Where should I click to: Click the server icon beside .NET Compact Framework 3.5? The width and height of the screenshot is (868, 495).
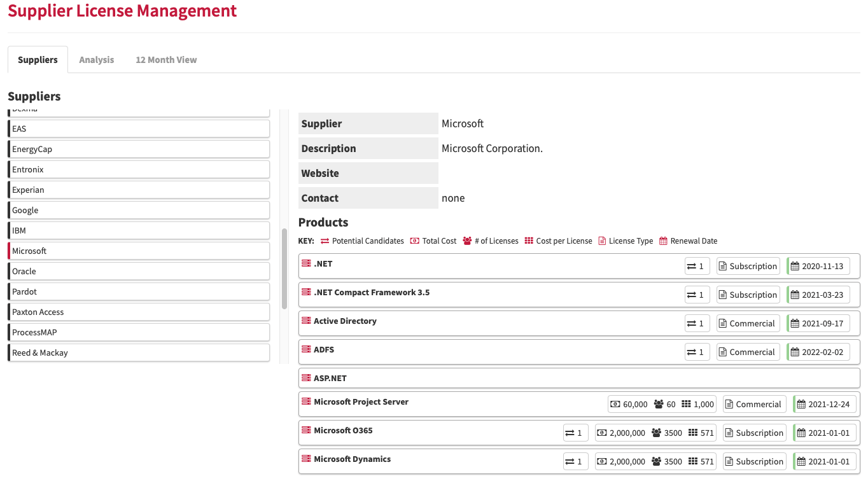tap(306, 292)
